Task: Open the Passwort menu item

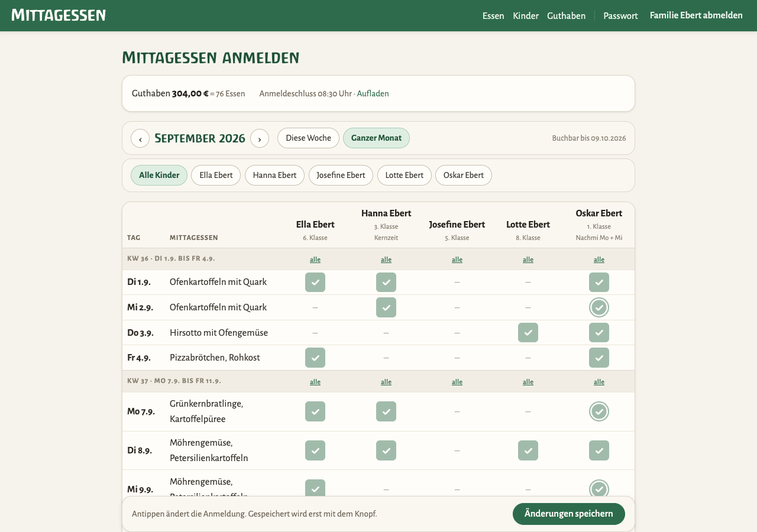Action: (x=620, y=16)
